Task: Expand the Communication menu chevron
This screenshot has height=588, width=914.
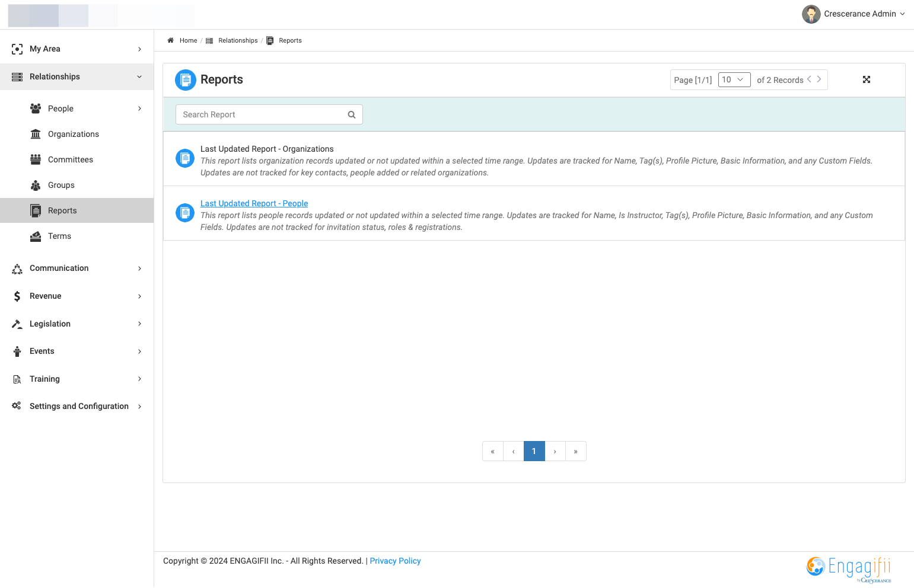Action: coord(140,269)
